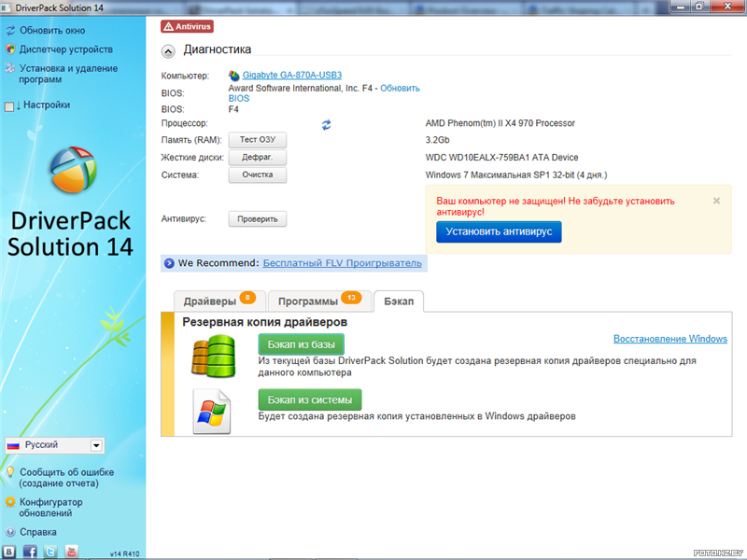Screen dimensions: 747x560
Task: Maximize the DriverPack Solution window
Action: 699,7
